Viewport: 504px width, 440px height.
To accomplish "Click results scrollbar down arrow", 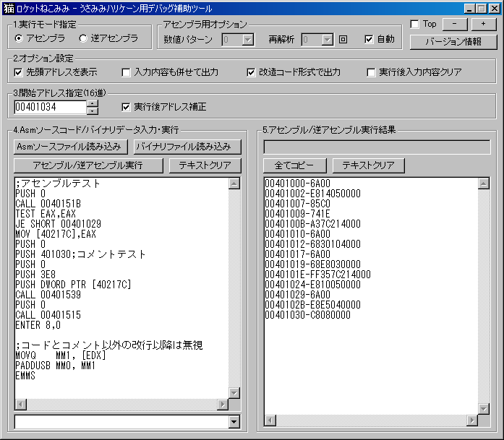I will click(484, 409).
